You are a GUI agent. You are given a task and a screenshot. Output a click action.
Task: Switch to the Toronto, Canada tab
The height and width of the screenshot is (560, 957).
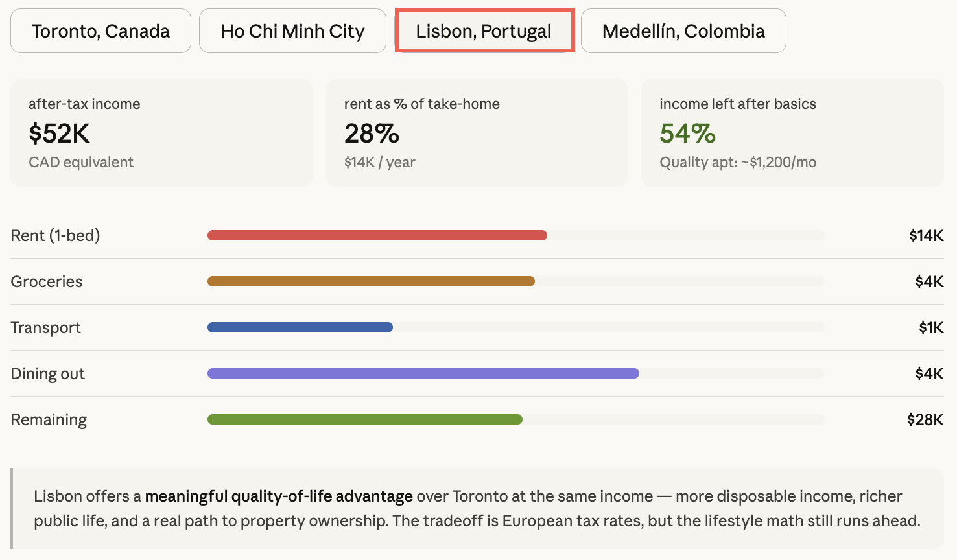pos(100,31)
